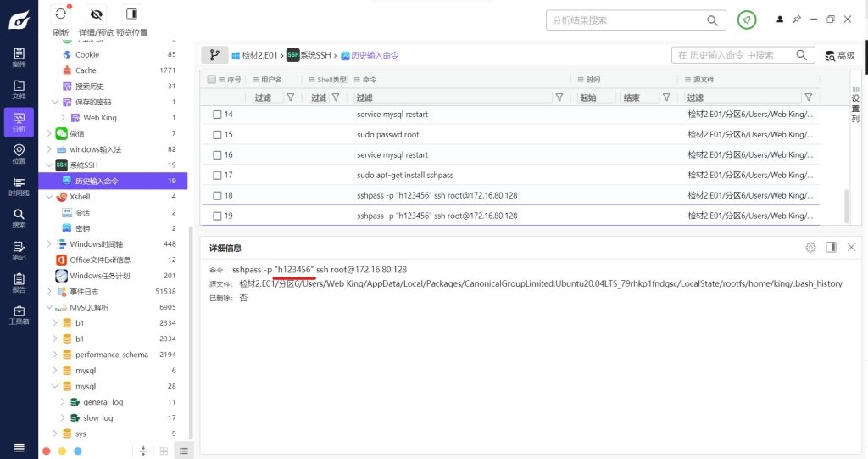Click the gear icon in 详细信息 panel
The height and width of the screenshot is (459, 868).
810,248
